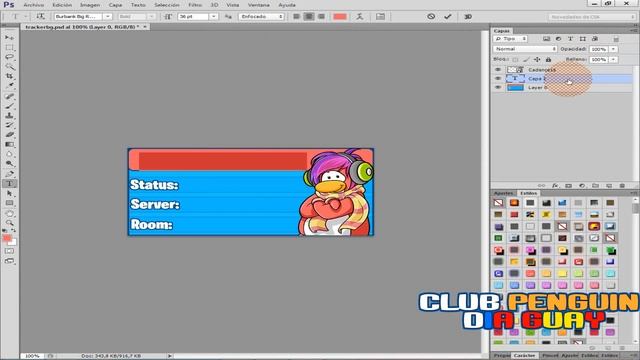
Task: Filter layers by pixel type
Action: (546, 39)
